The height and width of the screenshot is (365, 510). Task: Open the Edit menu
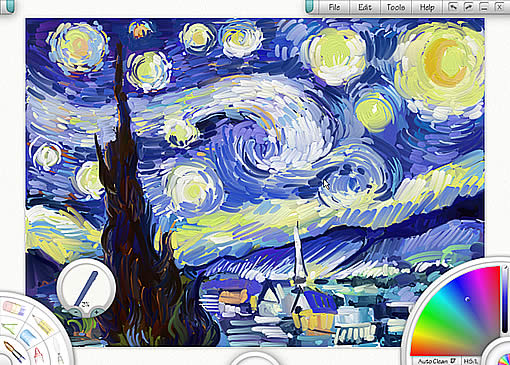tap(365, 7)
